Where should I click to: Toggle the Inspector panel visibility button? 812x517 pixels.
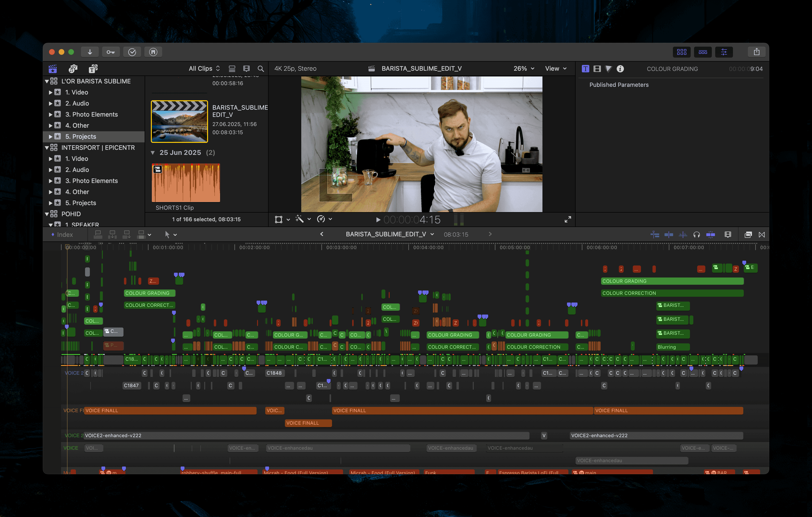pyautogui.click(x=724, y=52)
